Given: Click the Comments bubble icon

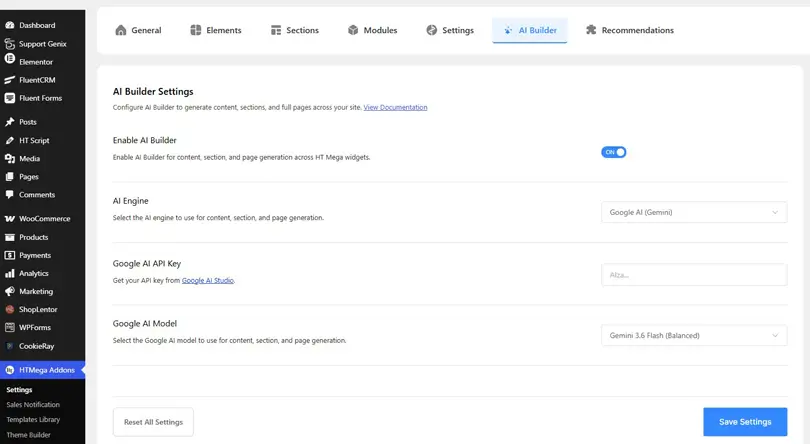Looking at the screenshot, I should coord(9,195).
